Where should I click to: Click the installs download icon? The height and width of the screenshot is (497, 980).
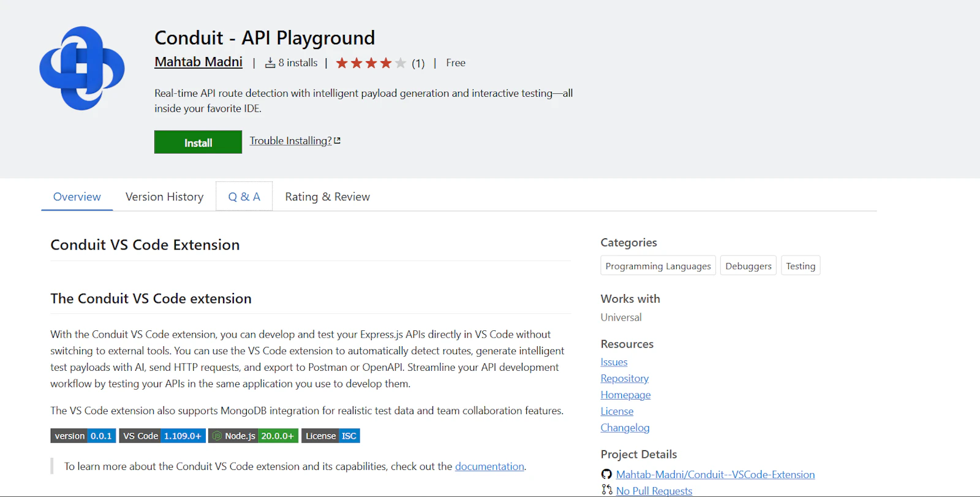coord(270,63)
